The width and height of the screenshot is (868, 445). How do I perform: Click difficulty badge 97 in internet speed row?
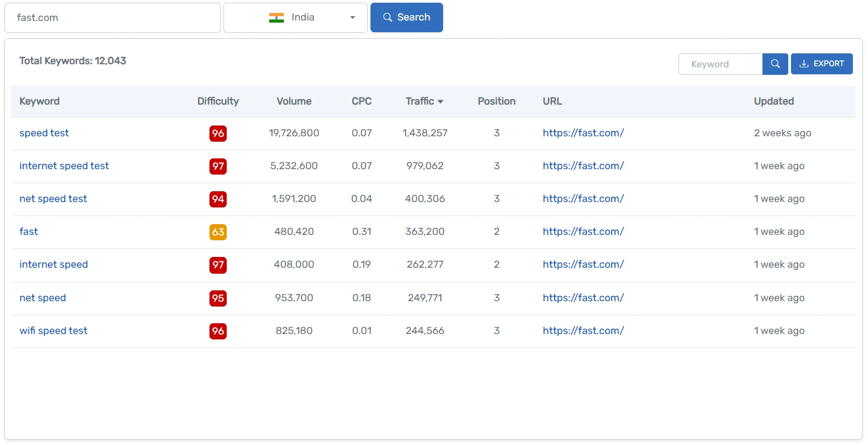pyautogui.click(x=218, y=265)
